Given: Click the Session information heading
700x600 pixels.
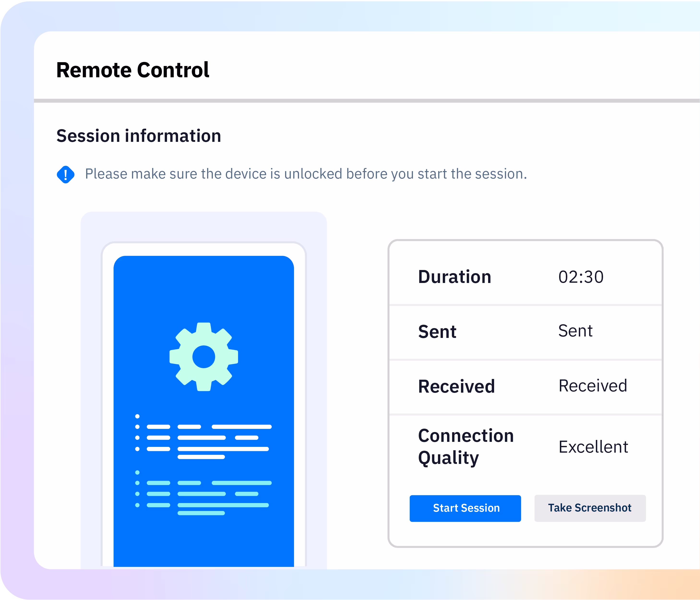Looking at the screenshot, I should click(138, 136).
